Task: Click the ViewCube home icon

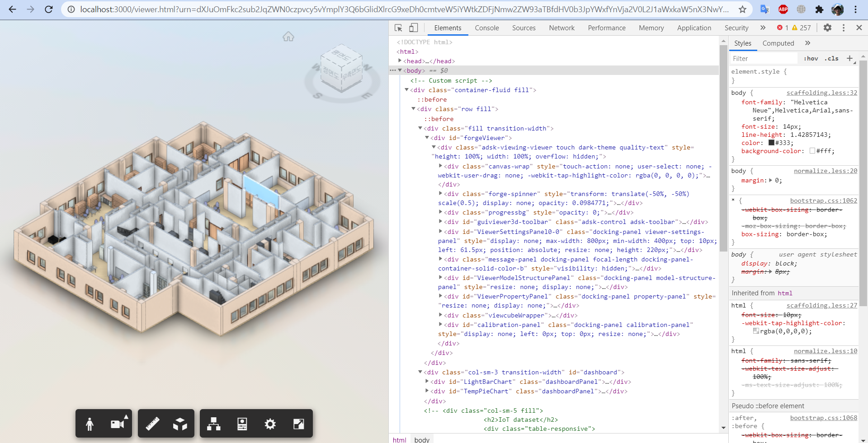Action: pyautogui.click(x=288, y=37)
